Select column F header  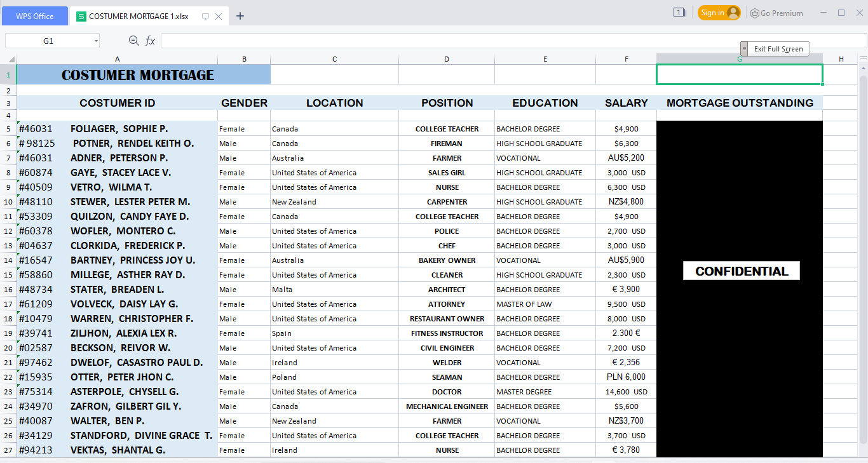coord(626,59)
